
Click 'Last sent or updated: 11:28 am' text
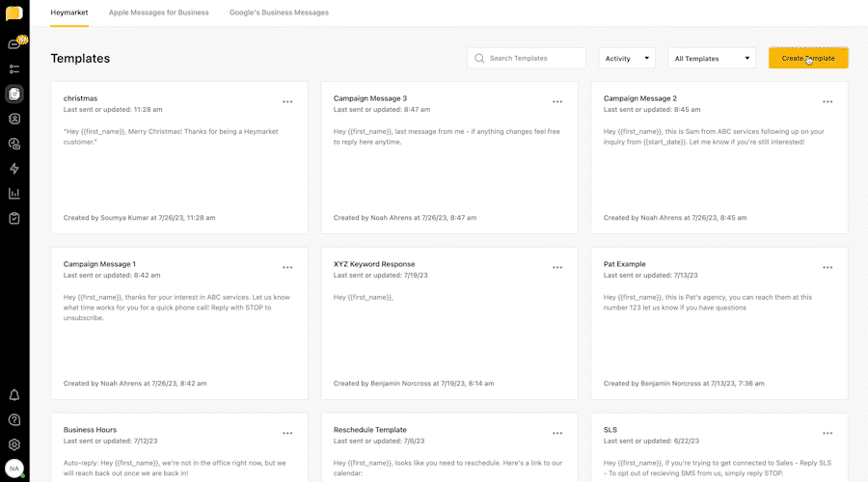point(113,110)
